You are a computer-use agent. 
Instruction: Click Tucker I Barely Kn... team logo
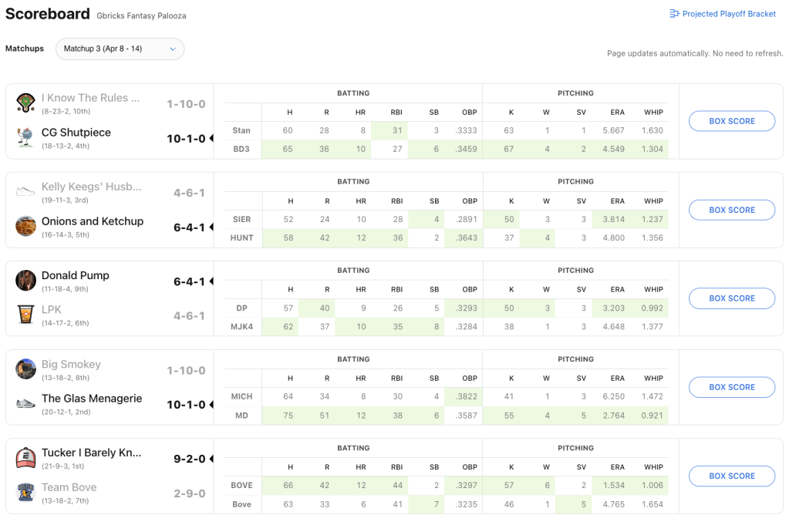(25, 458)
